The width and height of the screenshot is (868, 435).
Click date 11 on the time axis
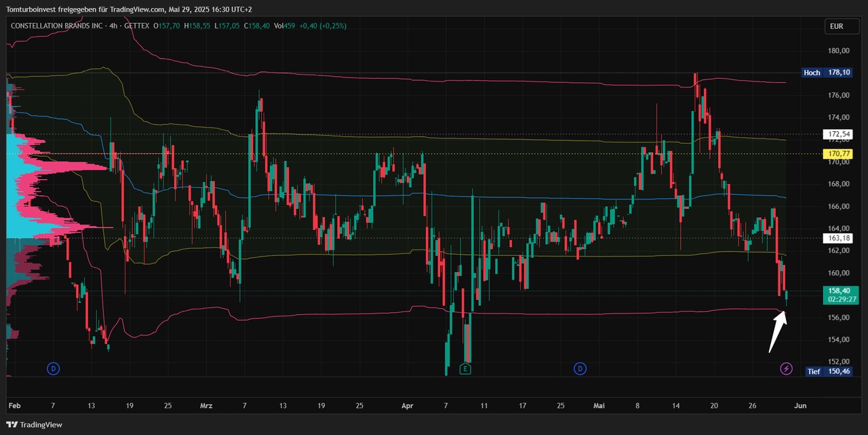point(484,406)
